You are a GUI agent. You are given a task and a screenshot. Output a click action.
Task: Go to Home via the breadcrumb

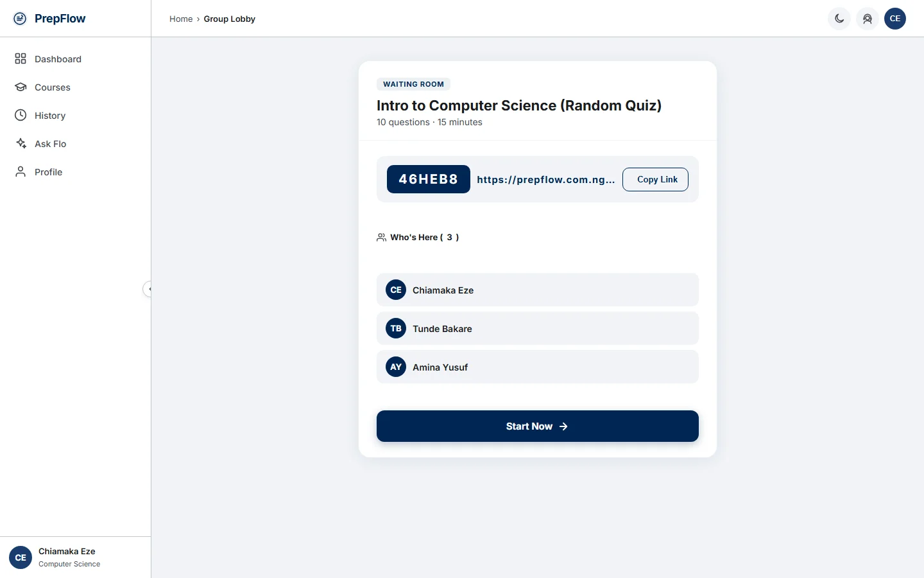click(181, 19)
